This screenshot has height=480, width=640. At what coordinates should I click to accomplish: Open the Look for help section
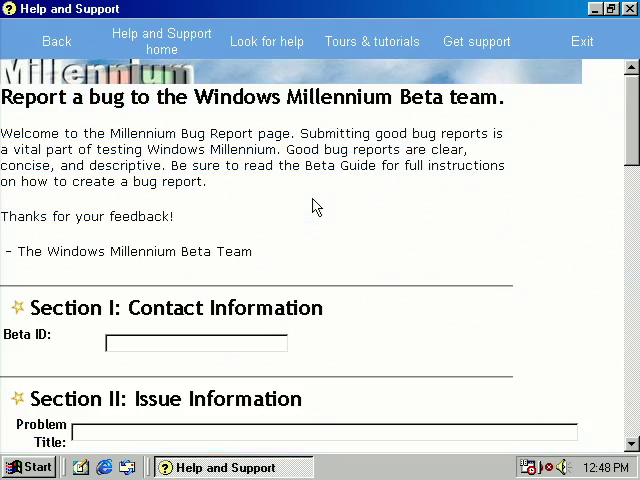[x=267, y=41]
